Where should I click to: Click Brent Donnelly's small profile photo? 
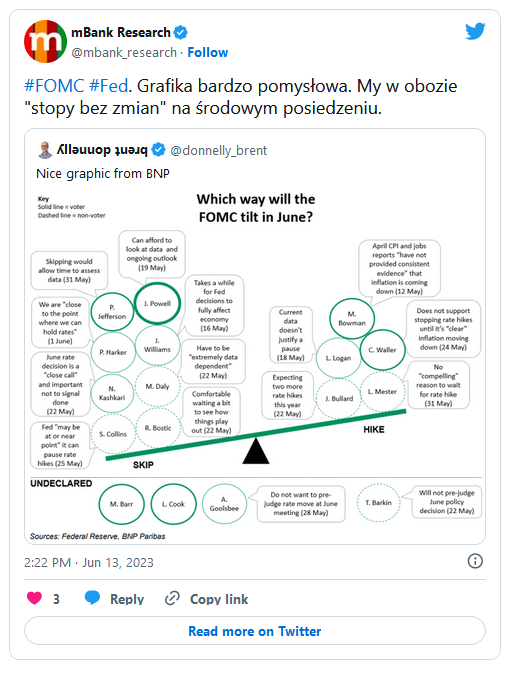45,150
